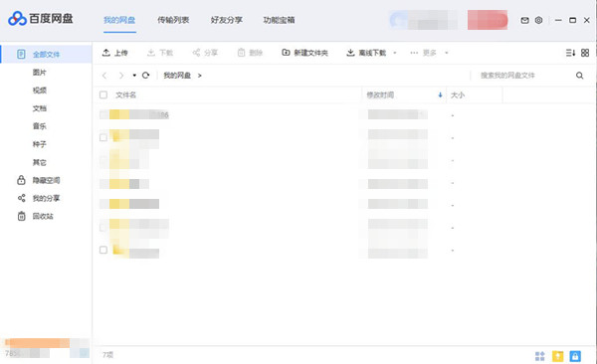This screenshot has width=597, height=364.
Task: Click the 下载 download button
Action: [160, 53]
